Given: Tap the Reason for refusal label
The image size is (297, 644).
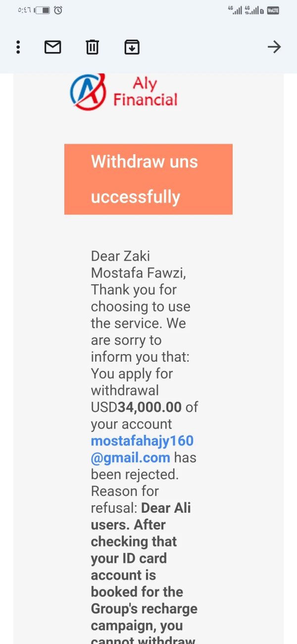Looking at the screenshot, I should (x=125, y=491).
